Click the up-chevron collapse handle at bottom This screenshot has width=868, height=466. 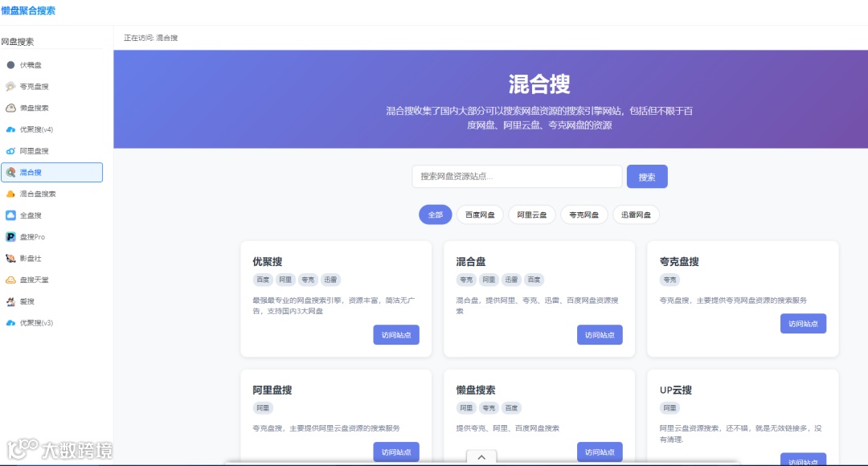click(x=481, y=457)
